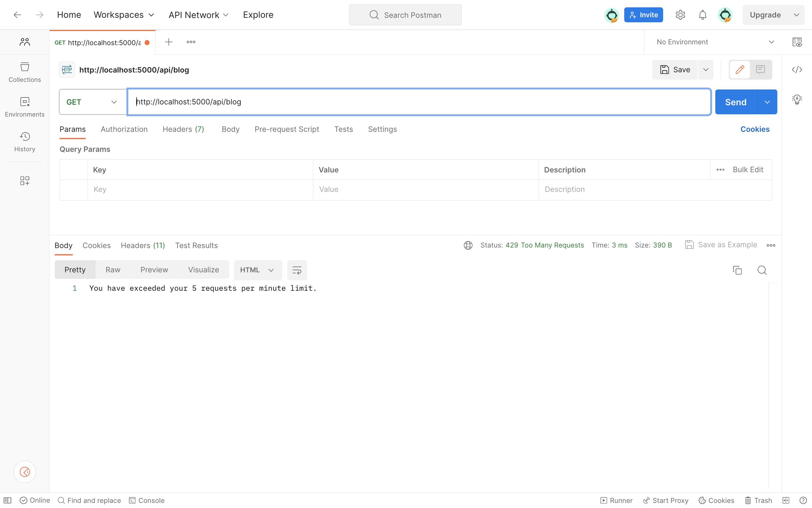Open the GET method dropdown
812x508 pixels.
(x=92, y=102)
